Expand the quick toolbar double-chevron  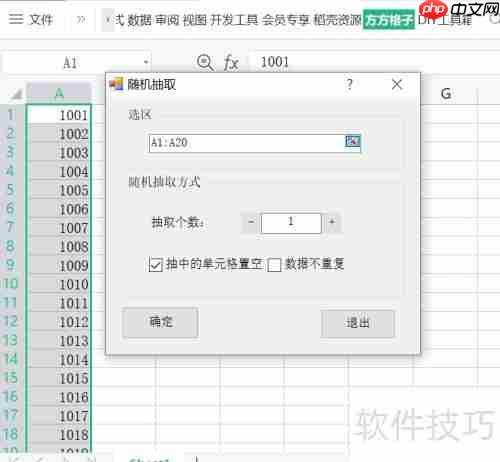(x=80, y=20)
